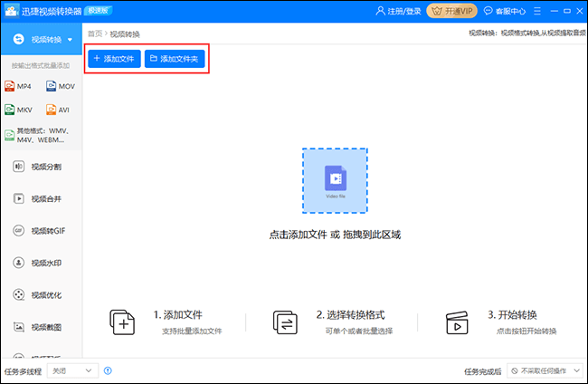
Task: Click the 视频优化 reel icon
Action: pyautogui.click(x=18, y=294)
